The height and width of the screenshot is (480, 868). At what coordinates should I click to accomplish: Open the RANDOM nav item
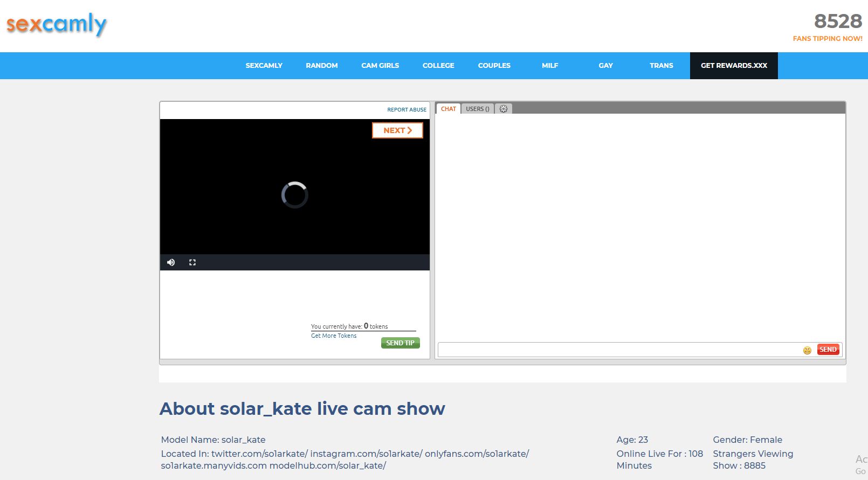click(x=322, y=66)
